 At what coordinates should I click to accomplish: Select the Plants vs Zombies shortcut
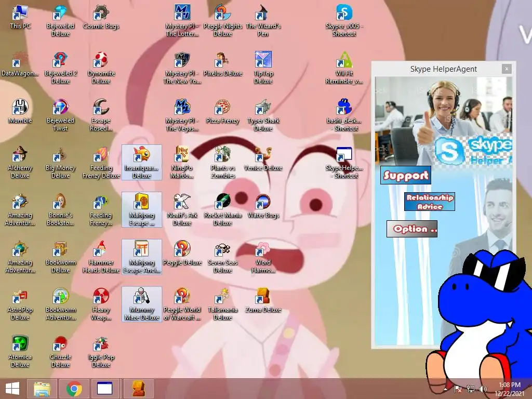coord(222,162)
